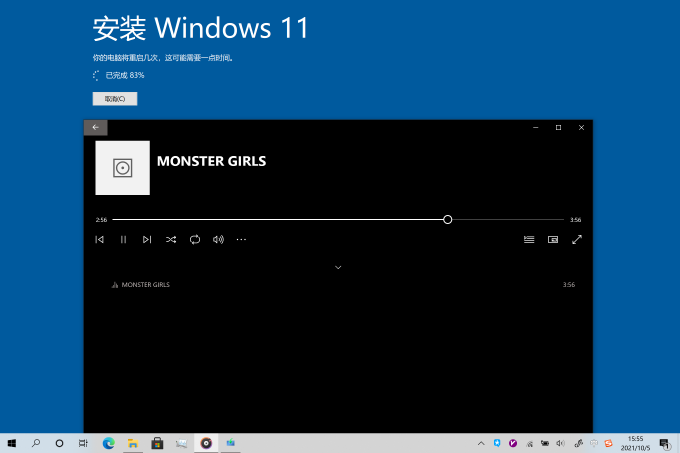Minimize the music player window
This screenshot has height=453, width=680.
tap(536, 127)
